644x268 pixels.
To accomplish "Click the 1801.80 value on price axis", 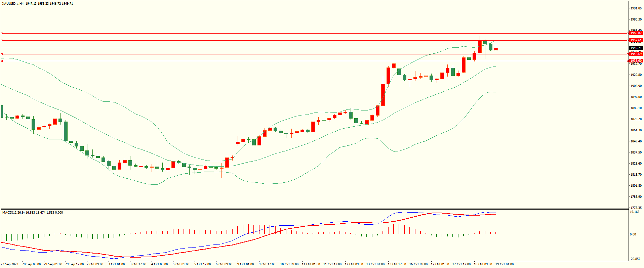I will pyautogui.click(x=636, y=186).
